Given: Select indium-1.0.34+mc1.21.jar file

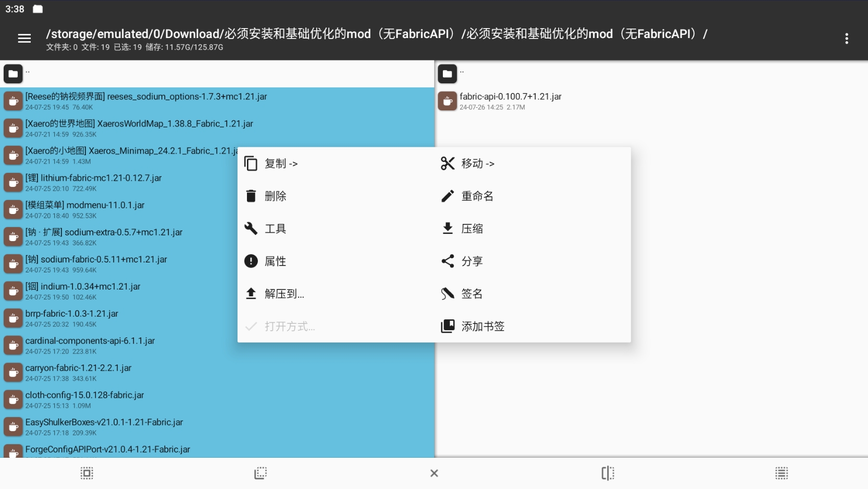Looking at the screenshot, I should (x=119, y=291).
